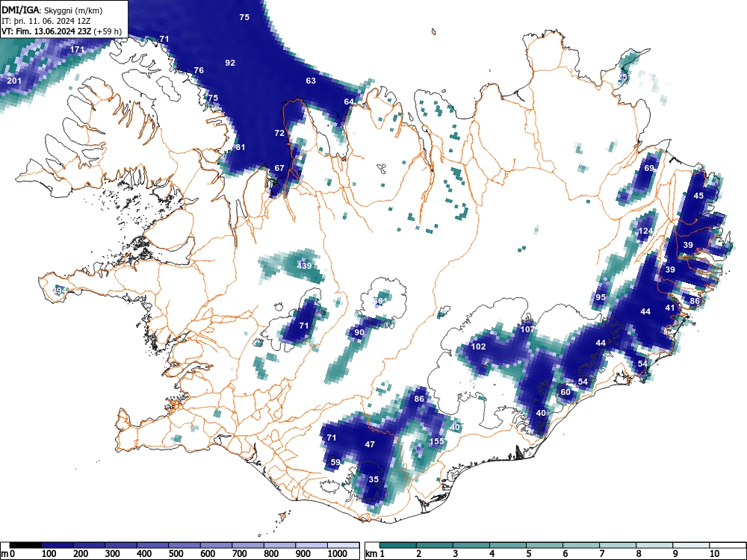Click the 10 label in the km legend
Viewport: 747px width, 560px height.
pyautogui.click(x=714, y=554)
